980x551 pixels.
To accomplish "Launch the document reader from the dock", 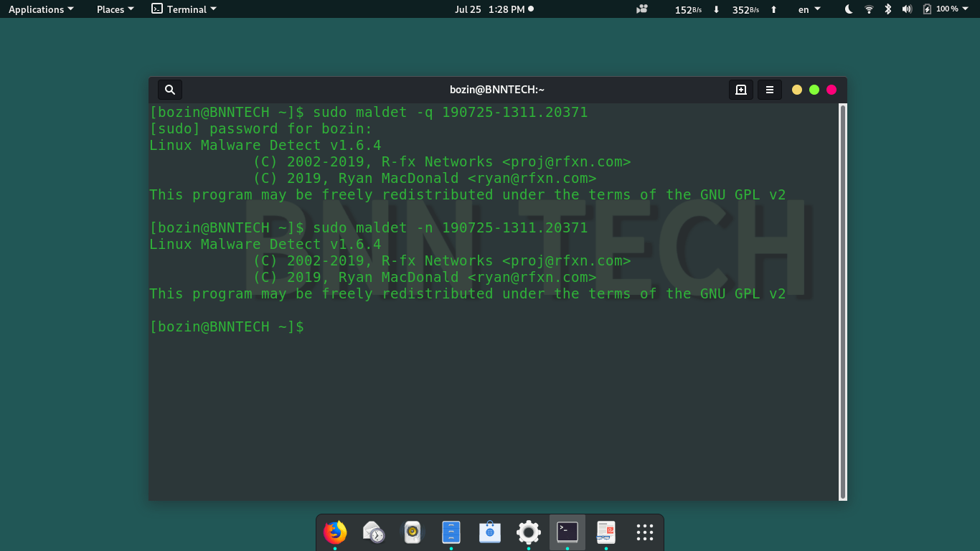I will (x=606, y=532).
